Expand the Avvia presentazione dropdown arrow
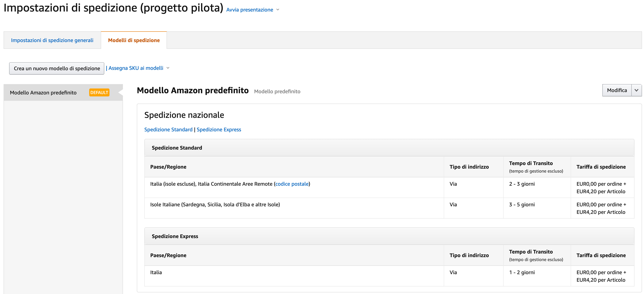This screenshot has height=294, width=644. click(278, 10)
